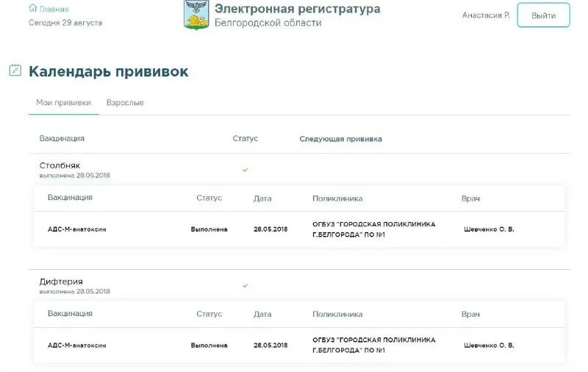Screen dimensions: 588x372
Task: Click the Belgorod region coat of arms logo
Action: pos(196,15)
